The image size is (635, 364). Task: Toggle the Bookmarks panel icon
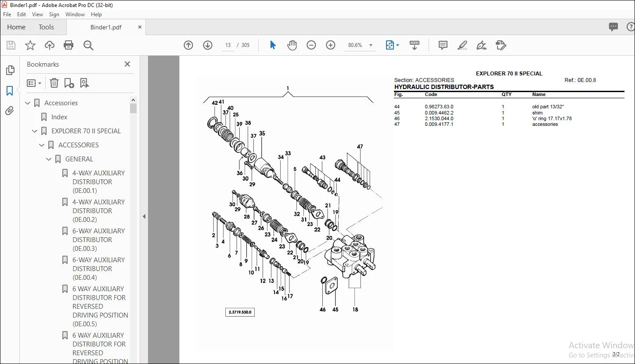(x=10, y=91)
